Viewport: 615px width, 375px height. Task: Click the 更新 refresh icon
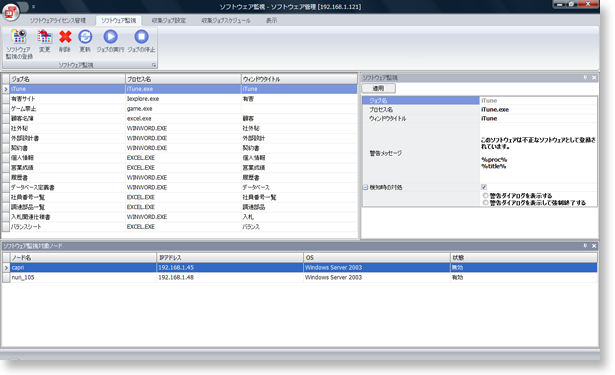tap(85, 41)
